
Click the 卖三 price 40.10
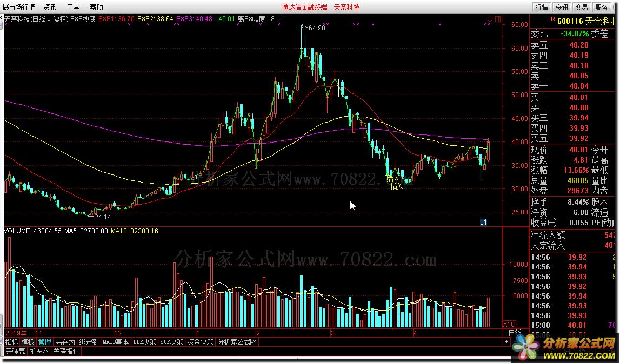(x=579, y=65)
